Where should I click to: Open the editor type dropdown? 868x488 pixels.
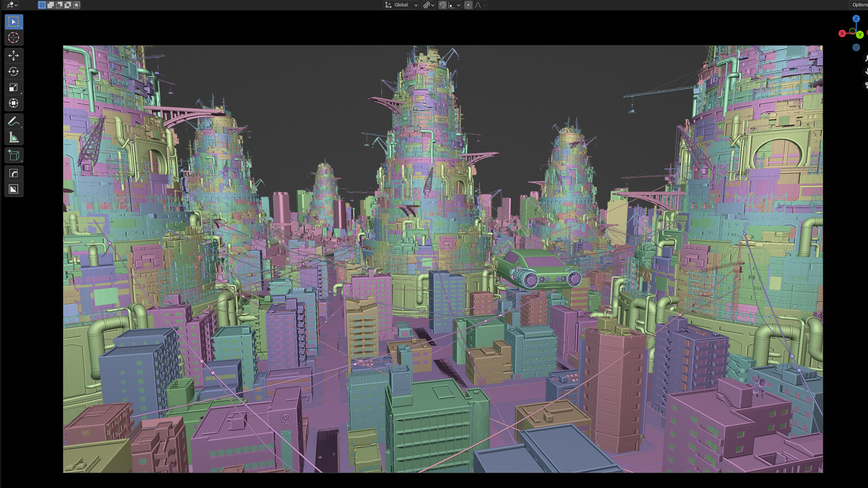pos(12,5)
